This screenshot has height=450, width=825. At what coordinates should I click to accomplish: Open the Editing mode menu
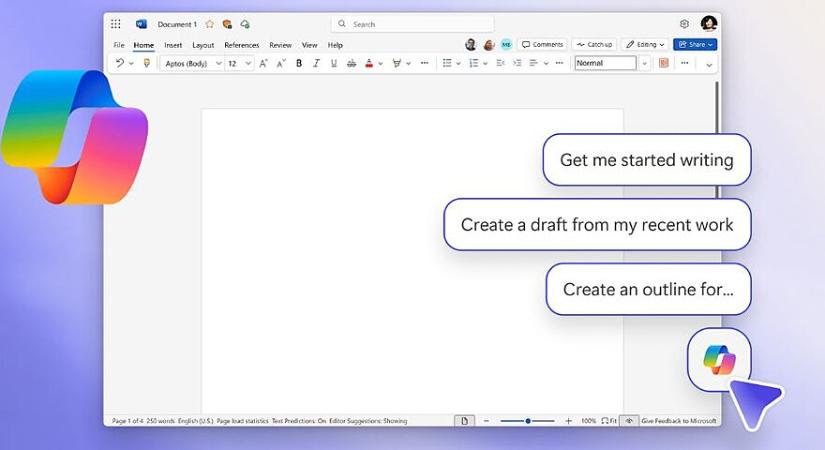pyautogui.click(x=645, y=45)
